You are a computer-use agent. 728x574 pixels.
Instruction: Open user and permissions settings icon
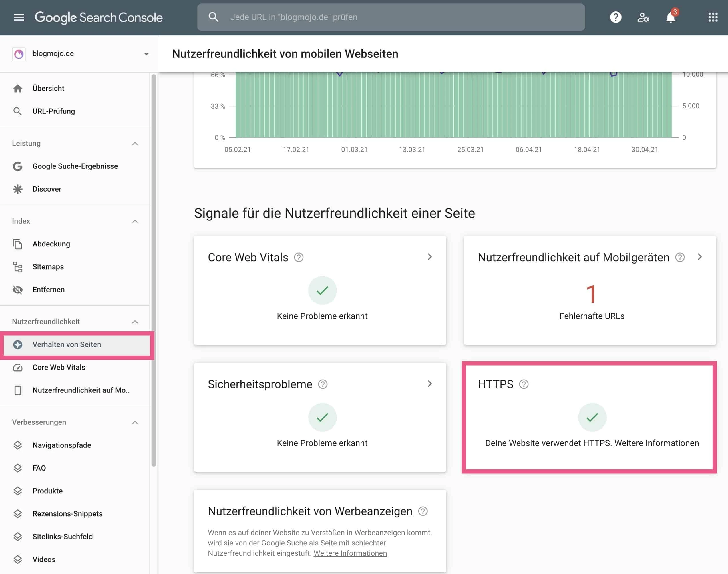tap(643, 17)
